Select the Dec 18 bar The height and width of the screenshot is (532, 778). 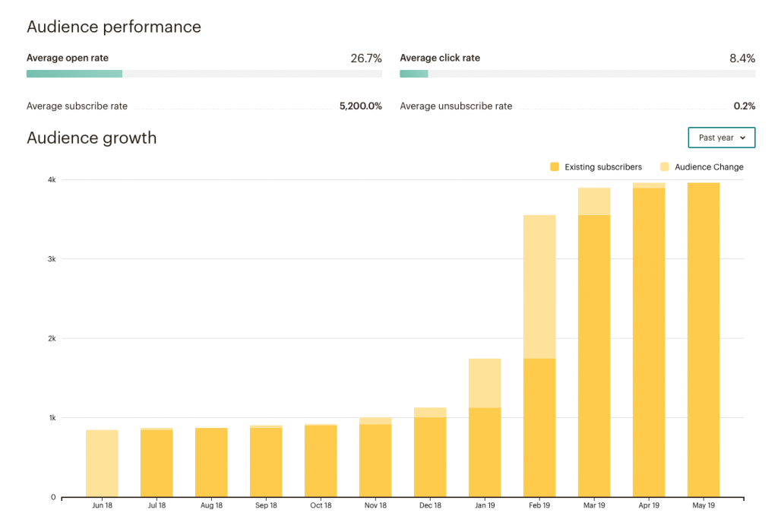(x=430, y=456)
